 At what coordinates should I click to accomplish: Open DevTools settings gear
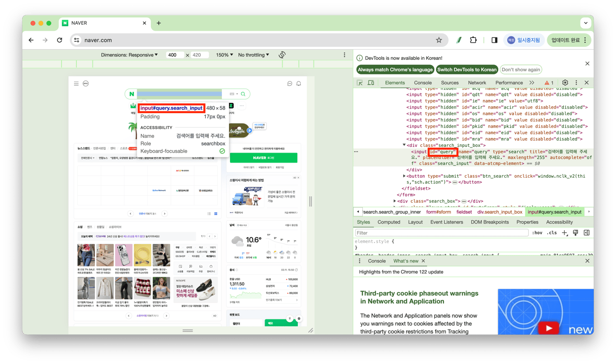565,83
